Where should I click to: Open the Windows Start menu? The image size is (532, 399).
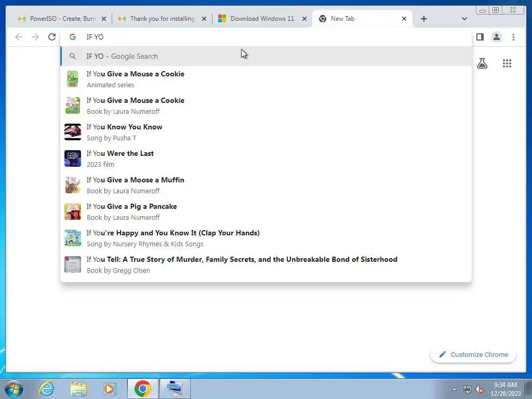point(14,389)
